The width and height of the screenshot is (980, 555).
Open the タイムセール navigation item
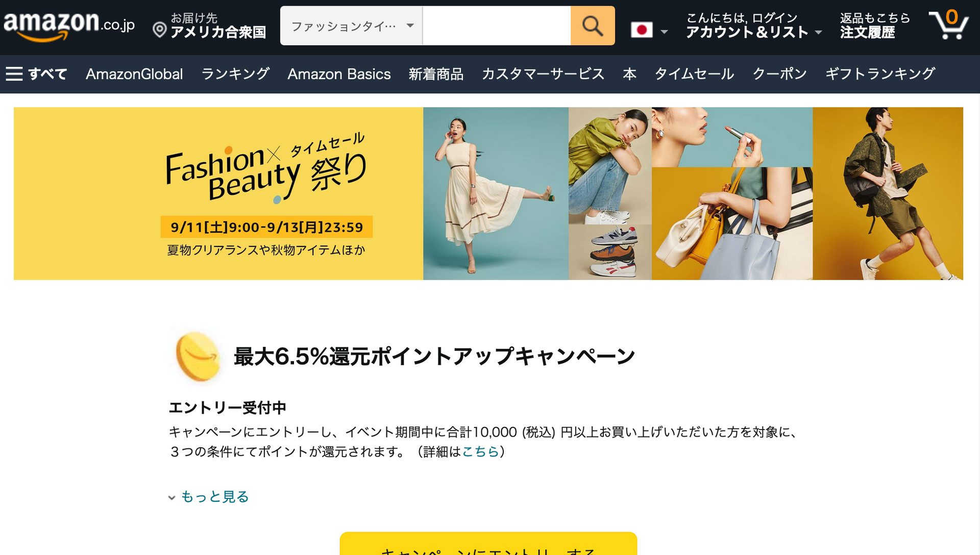point(694,74)
